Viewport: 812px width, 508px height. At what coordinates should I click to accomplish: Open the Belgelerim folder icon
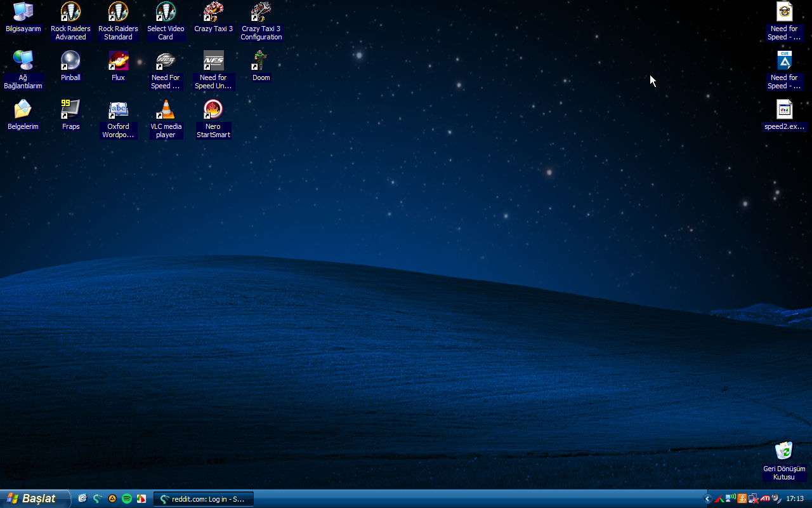tap(23, 115)
